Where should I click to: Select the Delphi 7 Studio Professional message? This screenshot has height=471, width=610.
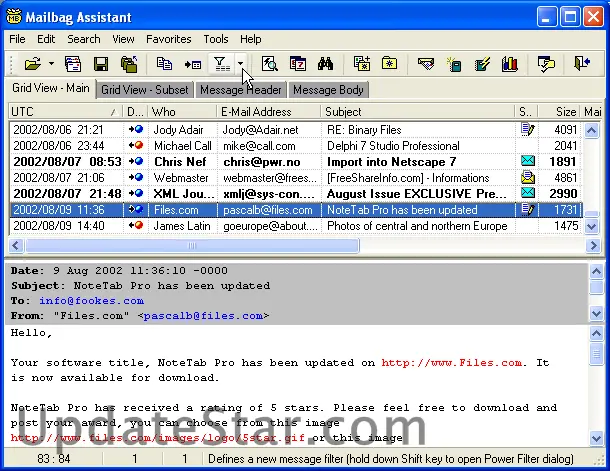pos(296,146)
